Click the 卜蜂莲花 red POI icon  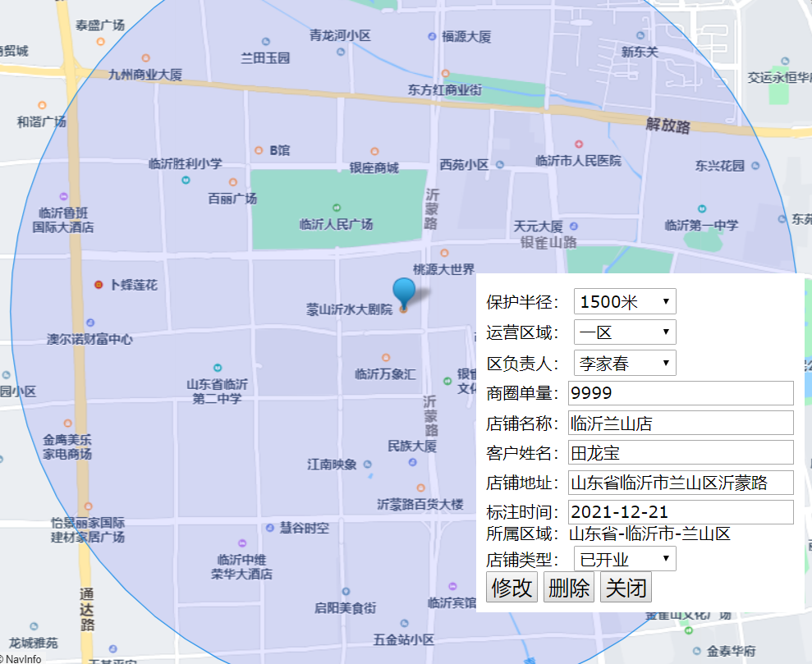click(99, 285)
